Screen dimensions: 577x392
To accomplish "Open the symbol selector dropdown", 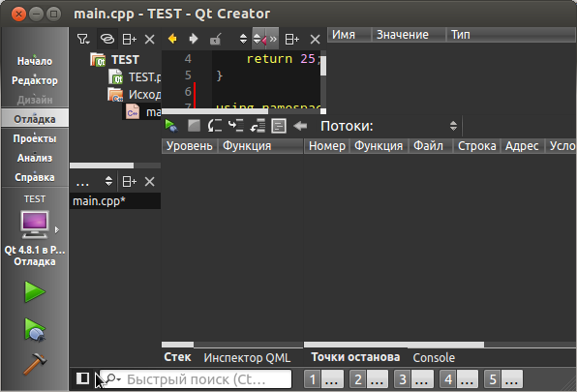I will point(257,39).
